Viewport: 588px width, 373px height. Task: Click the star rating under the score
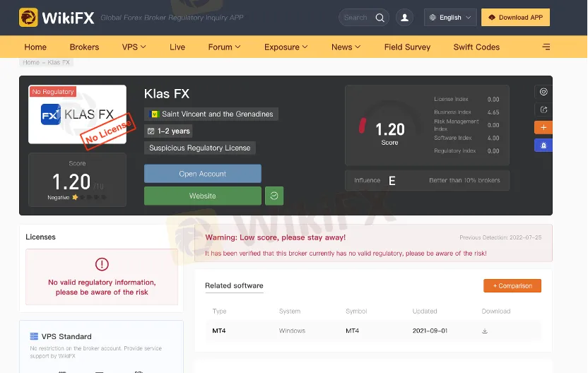[89, 198]
